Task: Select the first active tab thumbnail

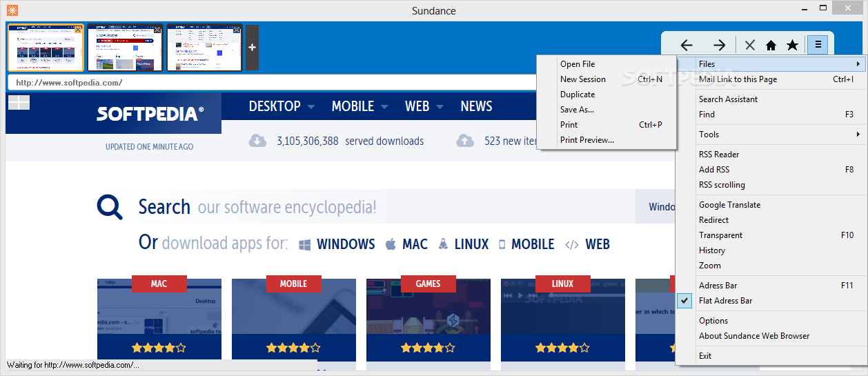Action: (46, 48)
